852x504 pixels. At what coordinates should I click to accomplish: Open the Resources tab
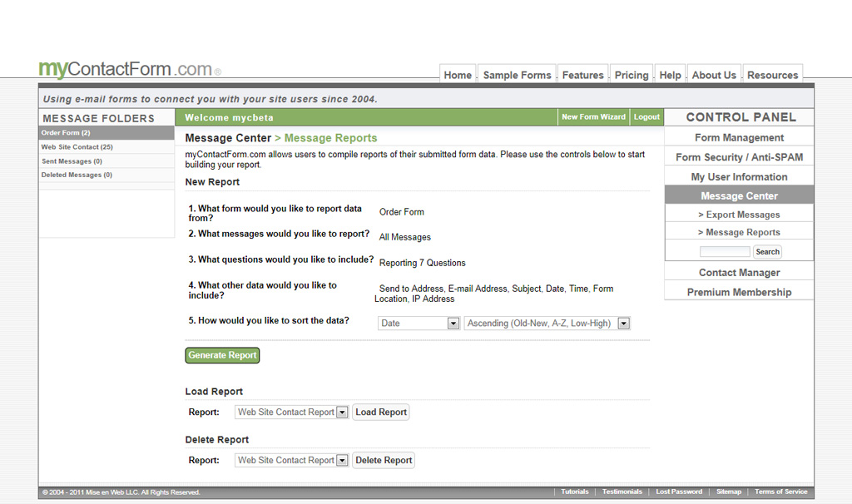772,75
